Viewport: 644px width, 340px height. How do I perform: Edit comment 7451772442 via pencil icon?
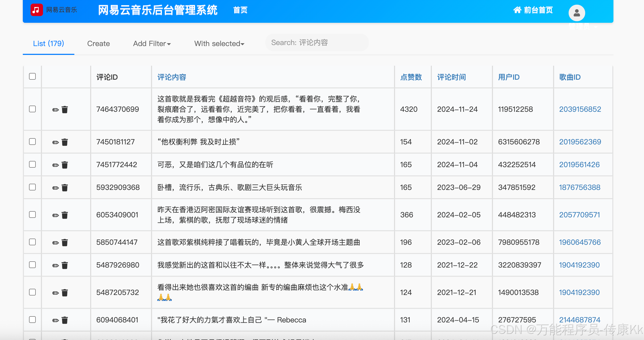pyautogui.click(x=55, y=165)
